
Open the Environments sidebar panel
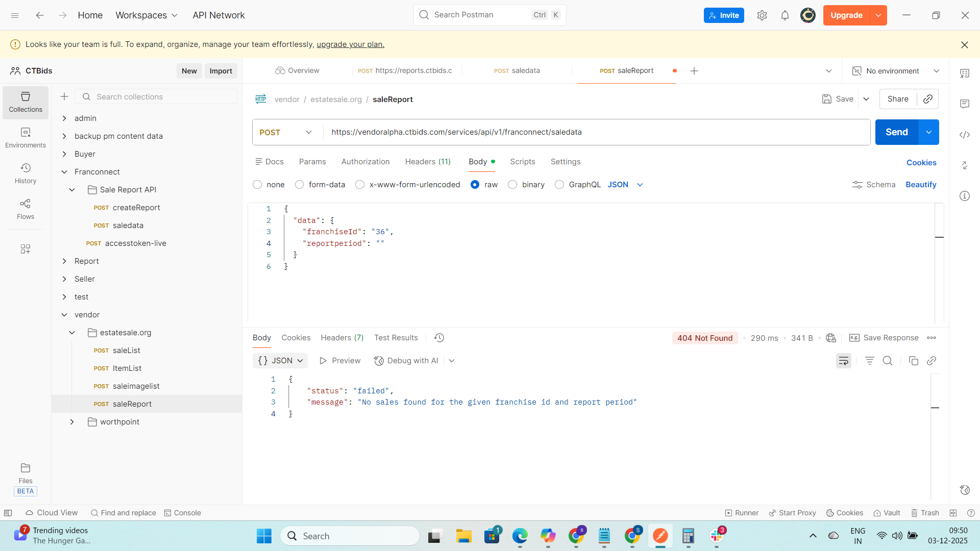pyautogui.click(x=26, y=138)
